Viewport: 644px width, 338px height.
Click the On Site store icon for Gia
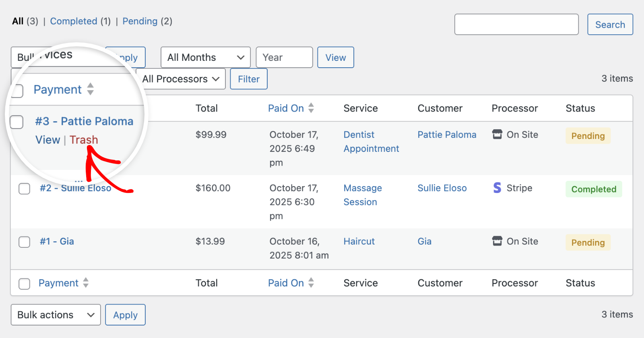497,241
